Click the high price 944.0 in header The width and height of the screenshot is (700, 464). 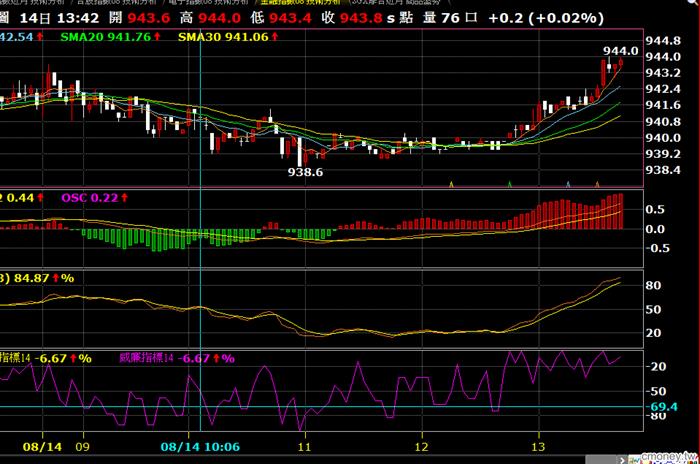coord(219,18)
